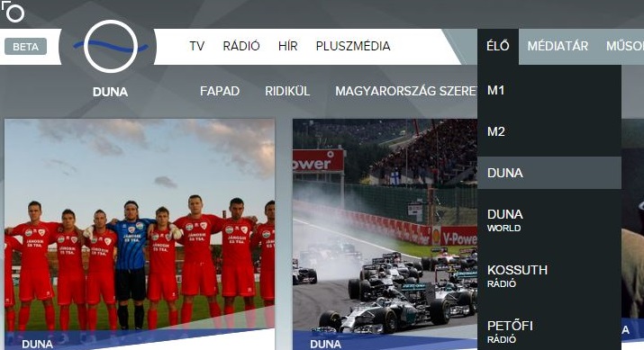Screen dimensions: 644x350
Task: Click the round Duna channel logo
Action: (x=111, y=47)
